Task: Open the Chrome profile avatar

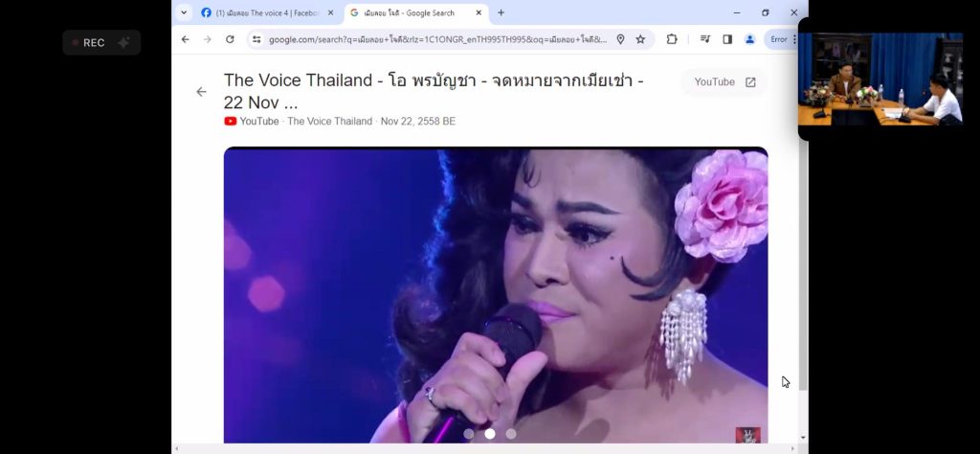Action: 750,39
